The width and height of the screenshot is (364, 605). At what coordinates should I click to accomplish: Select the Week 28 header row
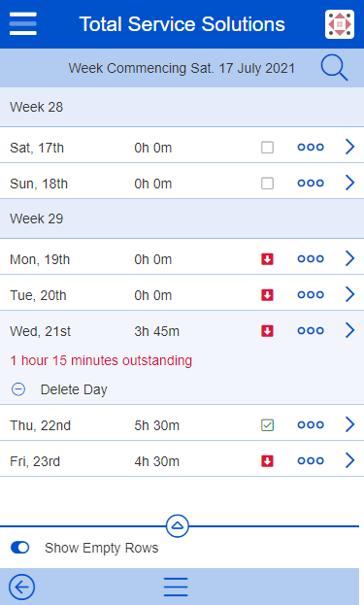point(182,107)
